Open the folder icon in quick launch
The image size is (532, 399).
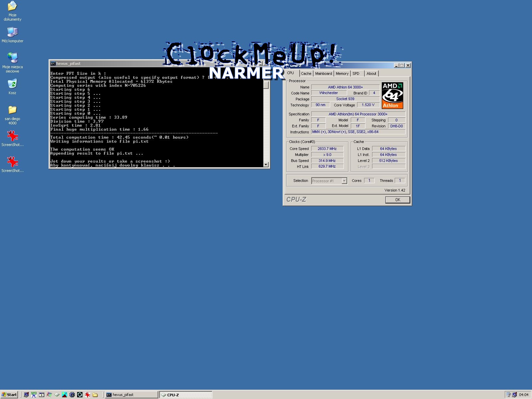(x=95, y=395)
